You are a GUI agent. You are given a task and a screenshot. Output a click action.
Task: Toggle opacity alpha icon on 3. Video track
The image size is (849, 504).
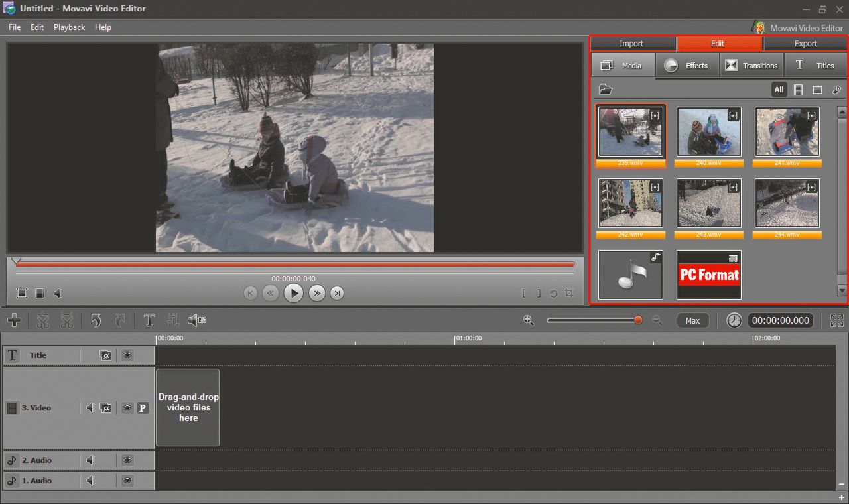coord(105,408)
